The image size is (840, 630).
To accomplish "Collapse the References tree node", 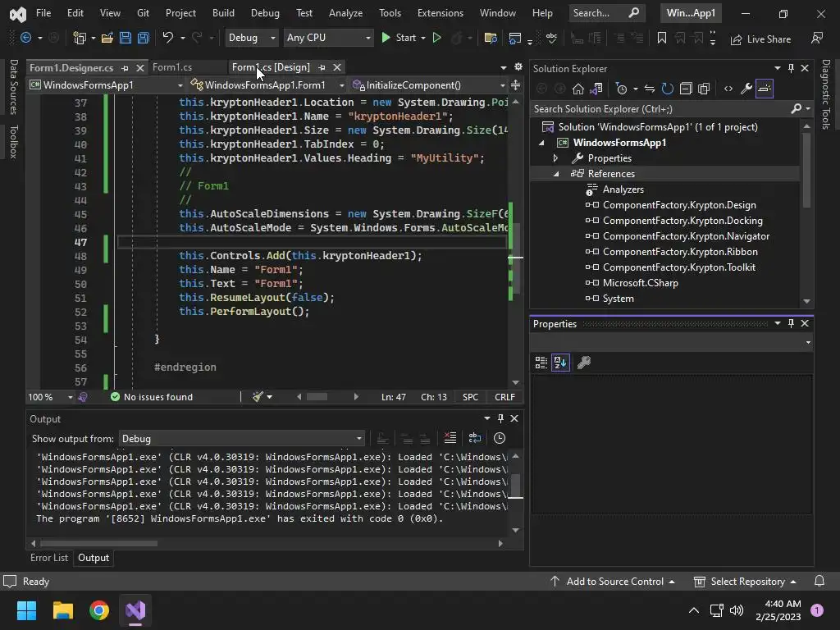I will point(556,174).
